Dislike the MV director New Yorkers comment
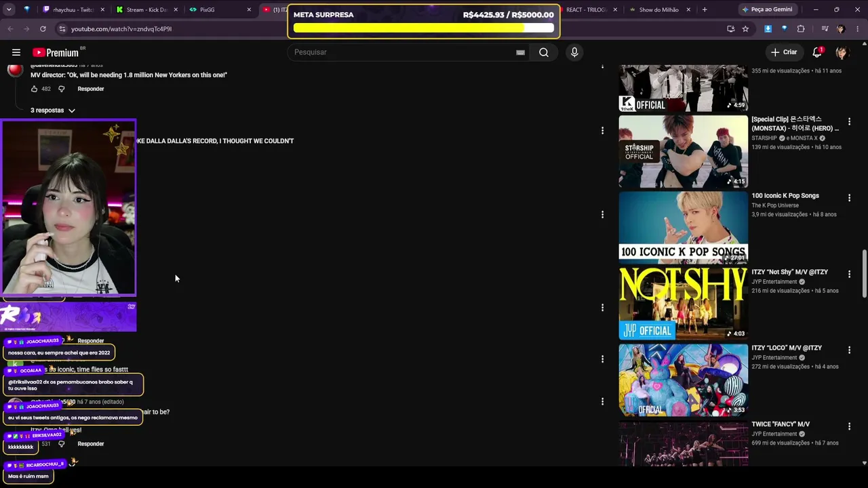Viewport: 868px width, 488px height. pos(61,89)
